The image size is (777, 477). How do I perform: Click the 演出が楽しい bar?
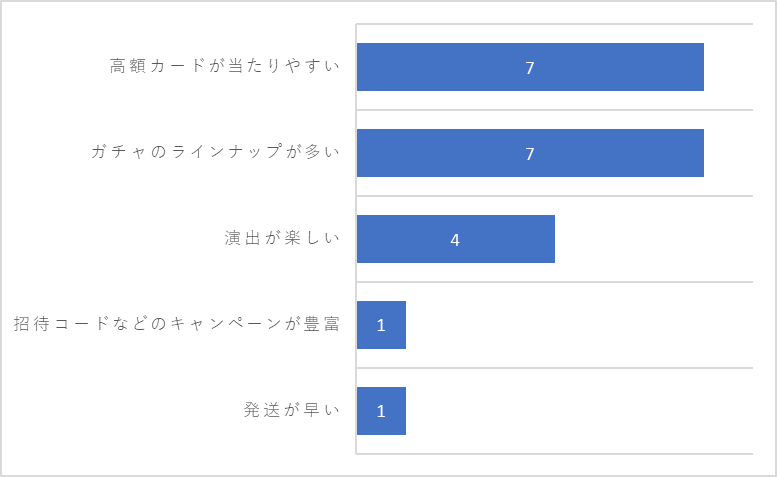(456, 239)
